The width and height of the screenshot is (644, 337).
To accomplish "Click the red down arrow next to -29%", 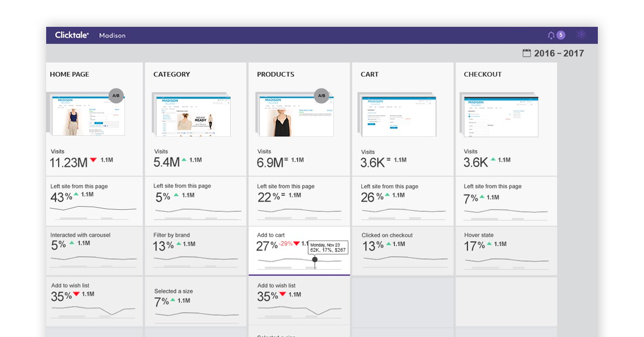I will click(x=297, y=244).
